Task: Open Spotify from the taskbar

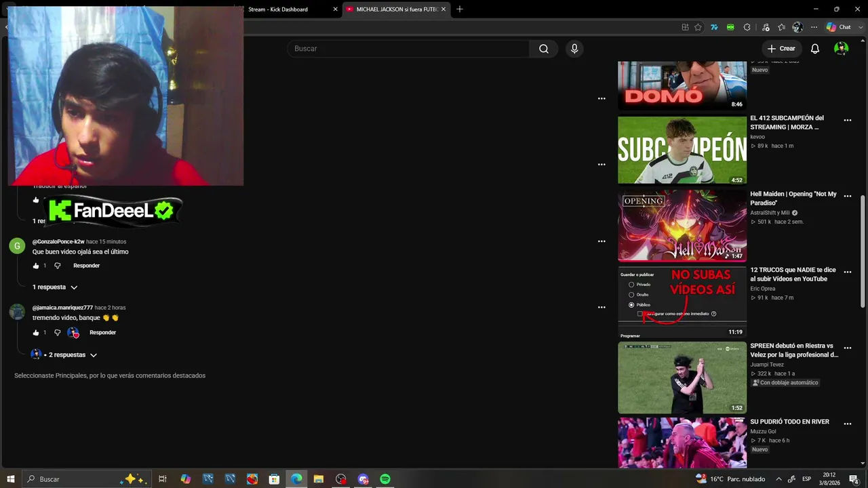Action: point(385,479)
